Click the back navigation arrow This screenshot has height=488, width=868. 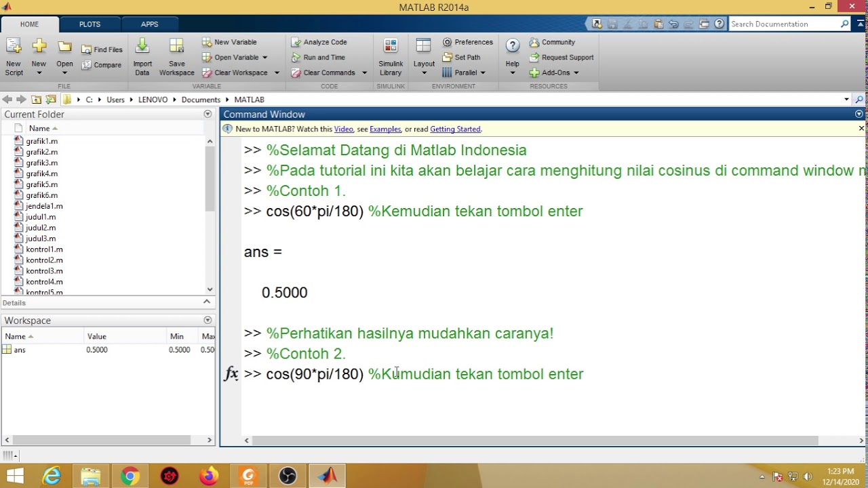coord(7,100)
